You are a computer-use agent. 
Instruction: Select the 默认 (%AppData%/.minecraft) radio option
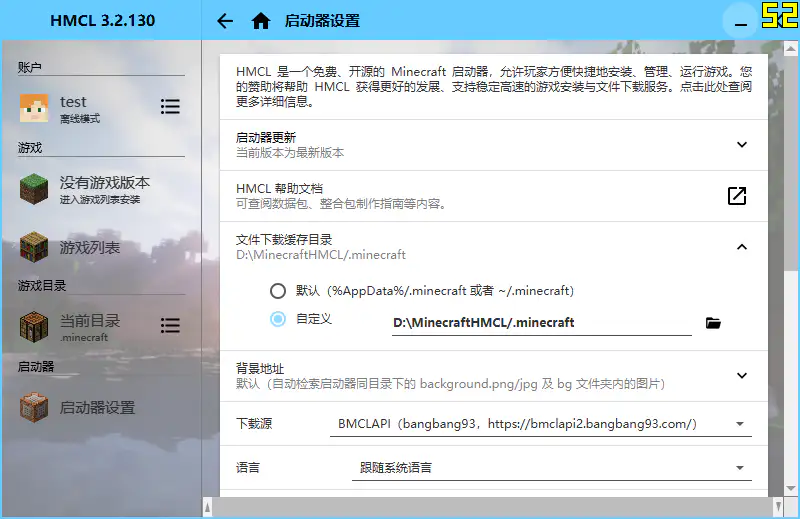(278, 291)
